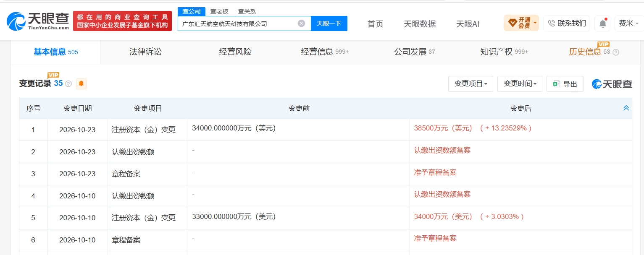The image size is (644, 255).
Task: Click the VIP diamond membership icon
Action: point(512,23)
